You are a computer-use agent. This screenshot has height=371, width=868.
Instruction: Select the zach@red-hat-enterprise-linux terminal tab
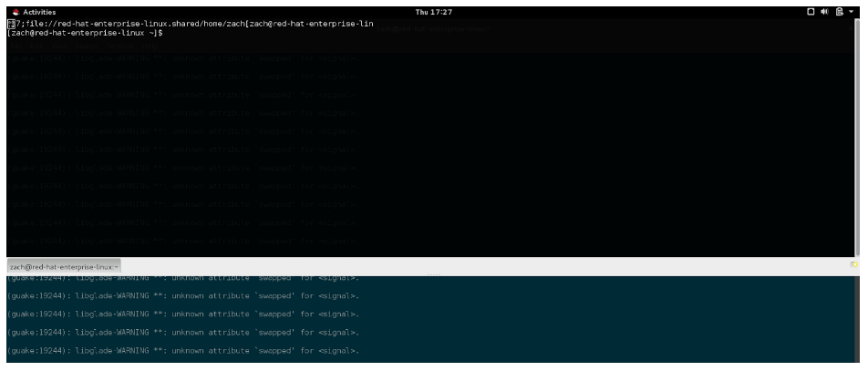[64, 265]
